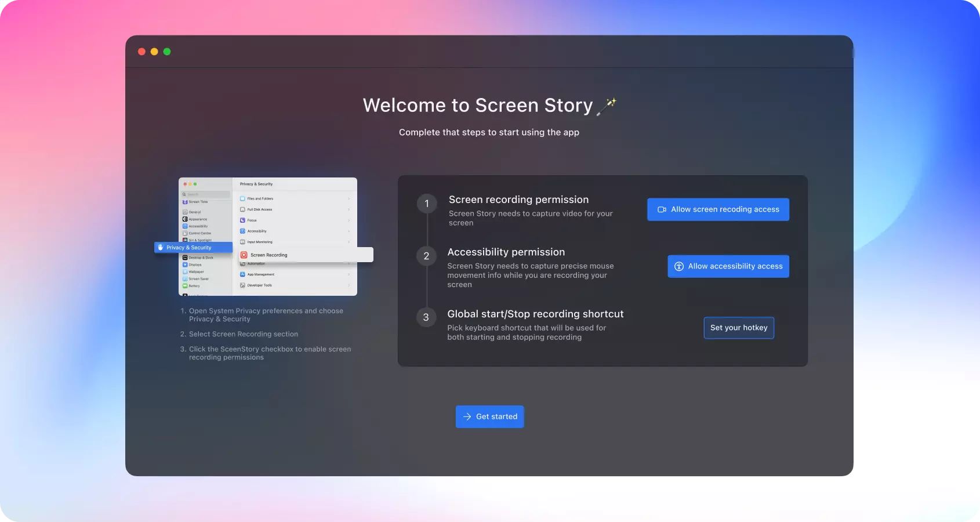Click the Set your hotkey button
The width and height of the screenshot is (980, 522).
(x=739, y=328)
